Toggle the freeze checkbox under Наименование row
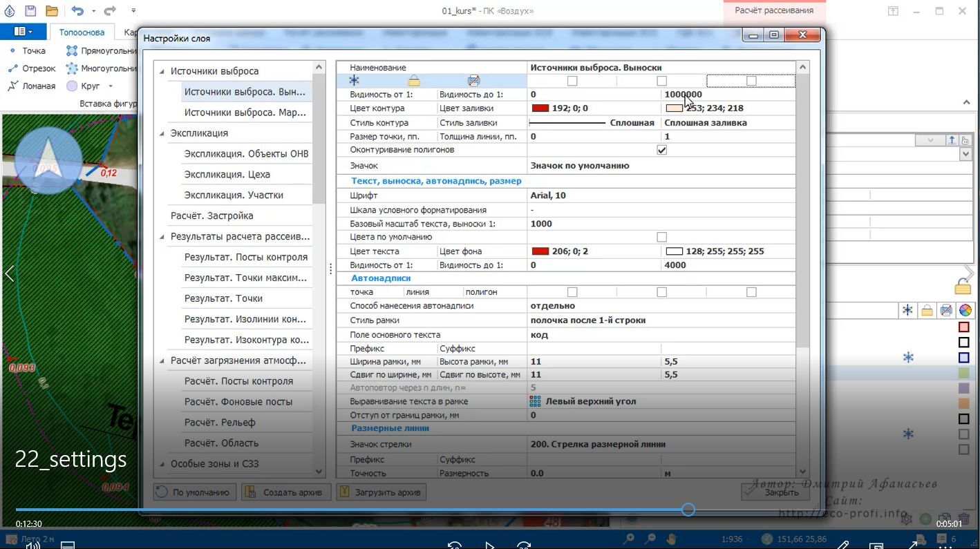This screenshot has height=549, width=980. click(572, 81)
